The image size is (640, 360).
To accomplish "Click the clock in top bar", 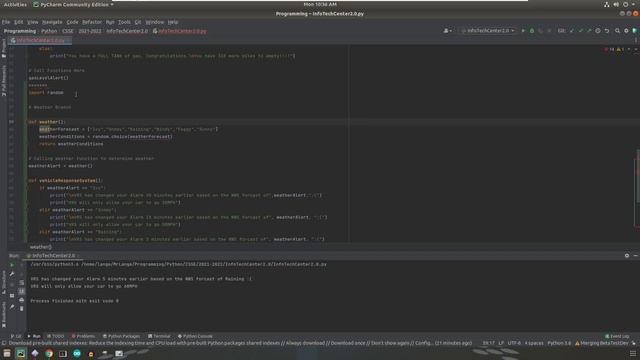I will click(x=320, y=4).
